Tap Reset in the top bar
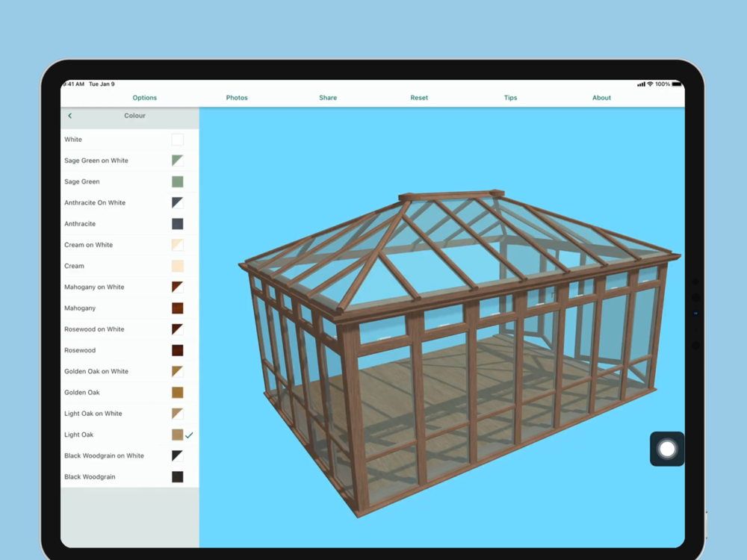The image size is (747, 560). (x=419, y=98)
